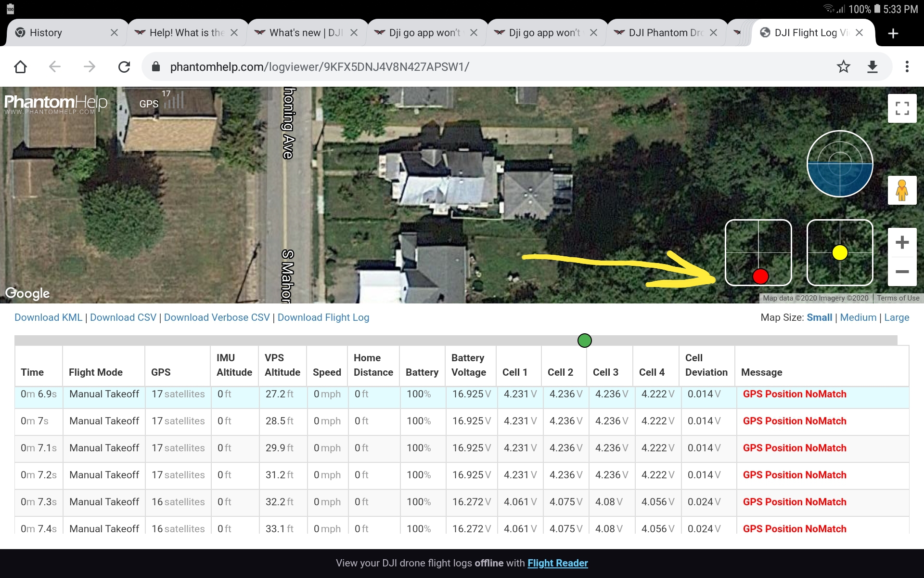Set map size to Large
The width and height of the screenshot is (924, 578).
pos(897,317)
